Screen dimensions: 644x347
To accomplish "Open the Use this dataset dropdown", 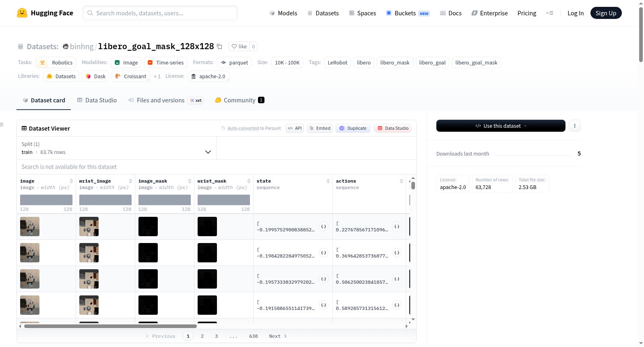I will 501,126.
